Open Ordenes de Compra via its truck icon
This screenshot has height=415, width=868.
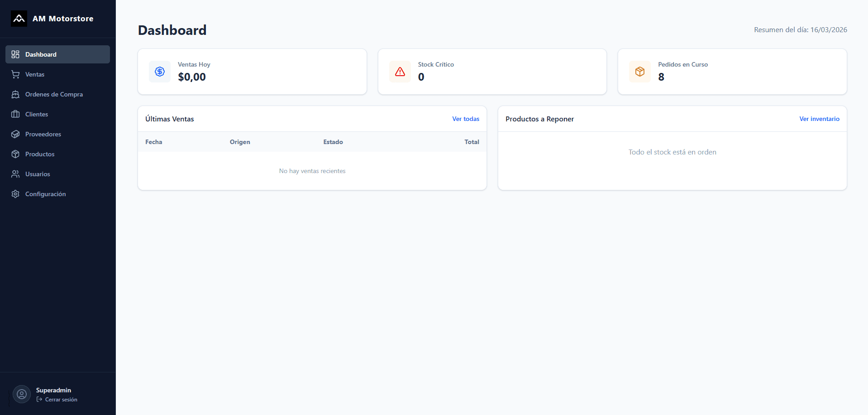tap(15, 94)
